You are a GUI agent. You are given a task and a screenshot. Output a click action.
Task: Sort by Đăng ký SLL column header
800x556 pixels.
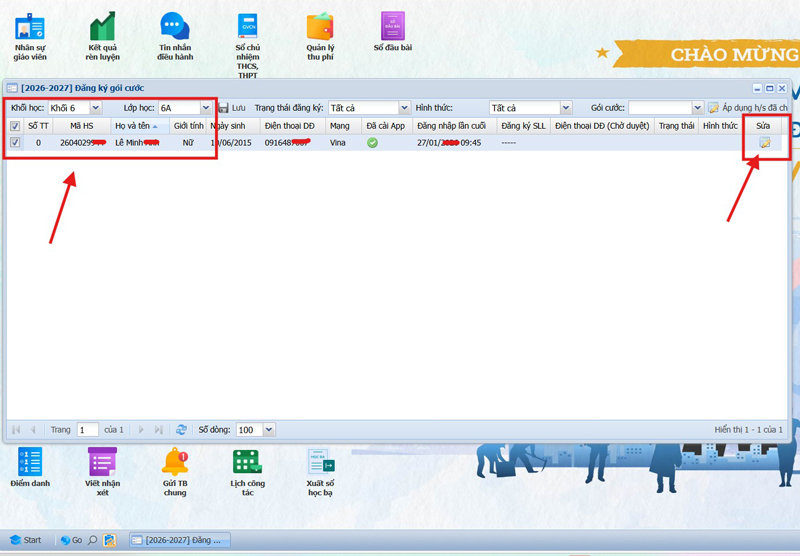point(523,126)
